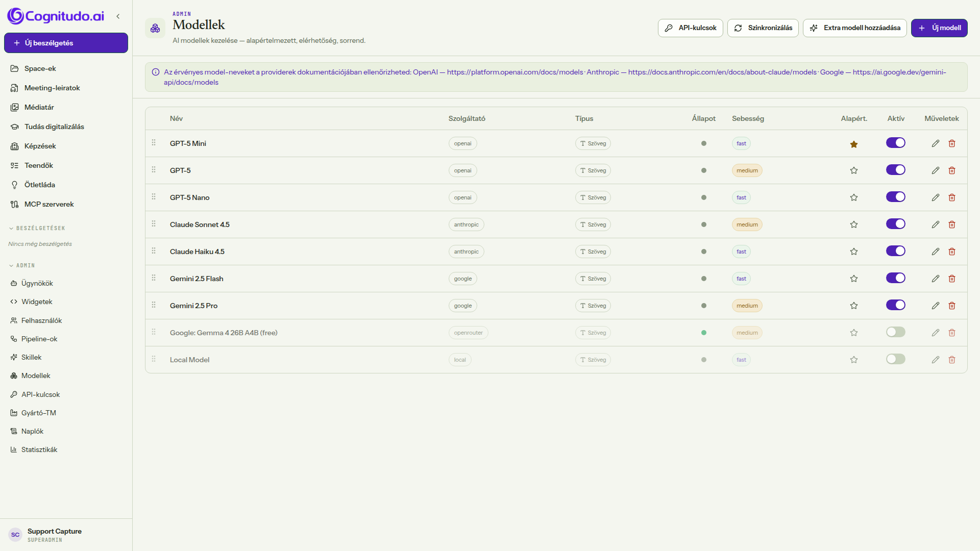
Task: Turn on the Local Model active toggle
Action: tap(896, 359)
